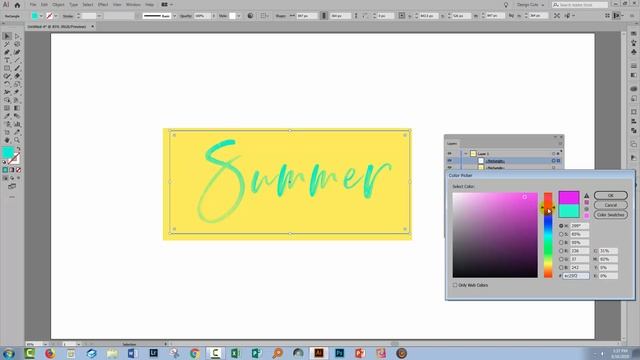Select the Column Graph tool
This screenshot has height=360, width=640.
(17, 124)
